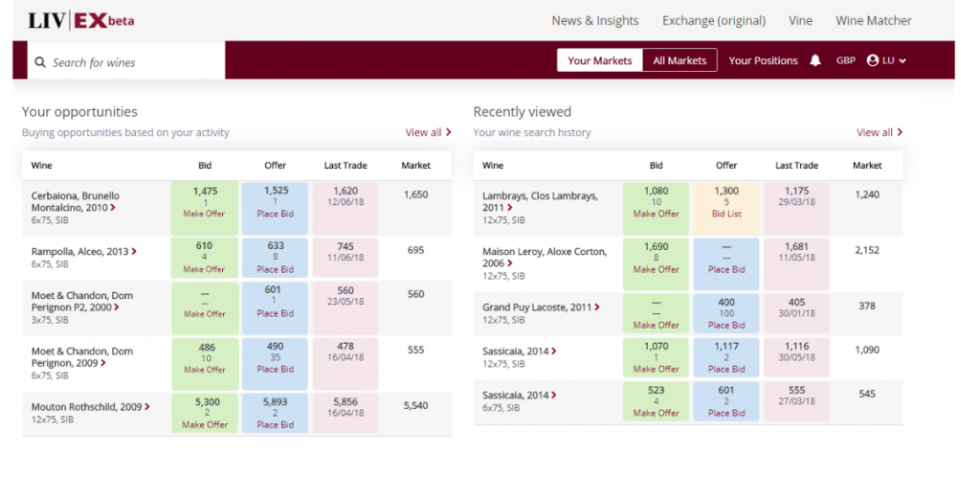Click Market header in recently viewed table
The image size is (980, 478).
click(x=867, y=166)
